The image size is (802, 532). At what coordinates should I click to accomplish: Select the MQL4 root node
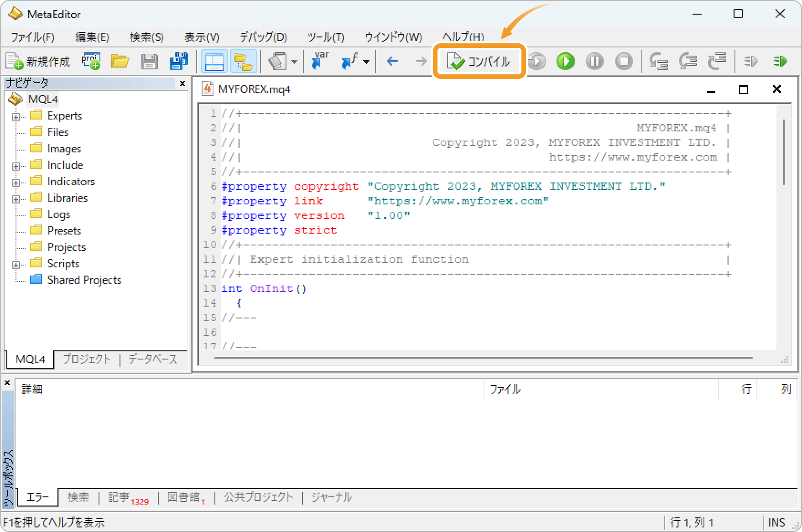(x=43, y=99)
